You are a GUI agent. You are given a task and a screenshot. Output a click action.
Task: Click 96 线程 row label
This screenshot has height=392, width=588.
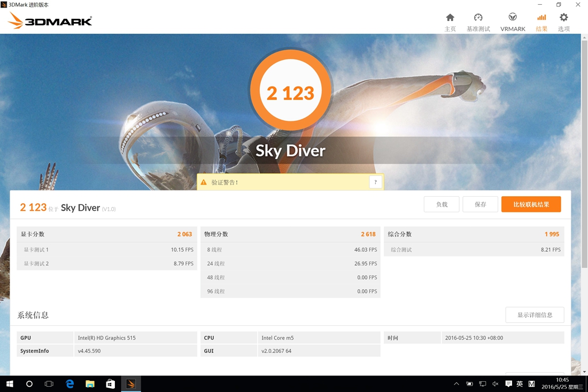point(216,291)
